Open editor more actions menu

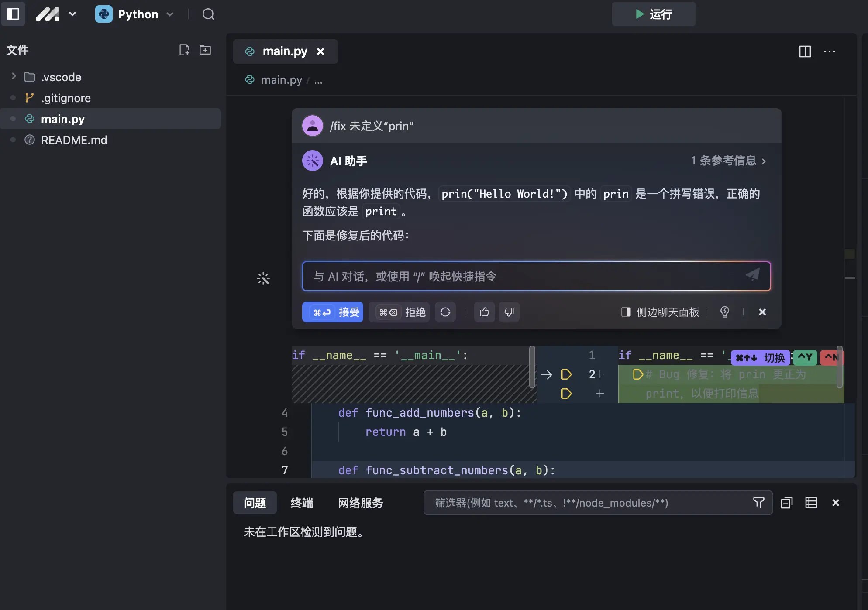coord(830,51)
